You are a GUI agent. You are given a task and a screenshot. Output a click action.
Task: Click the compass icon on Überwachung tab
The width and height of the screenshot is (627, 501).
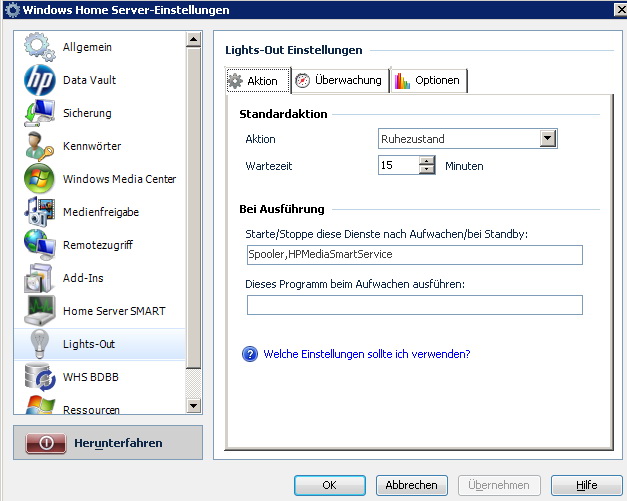pos(302,80)
